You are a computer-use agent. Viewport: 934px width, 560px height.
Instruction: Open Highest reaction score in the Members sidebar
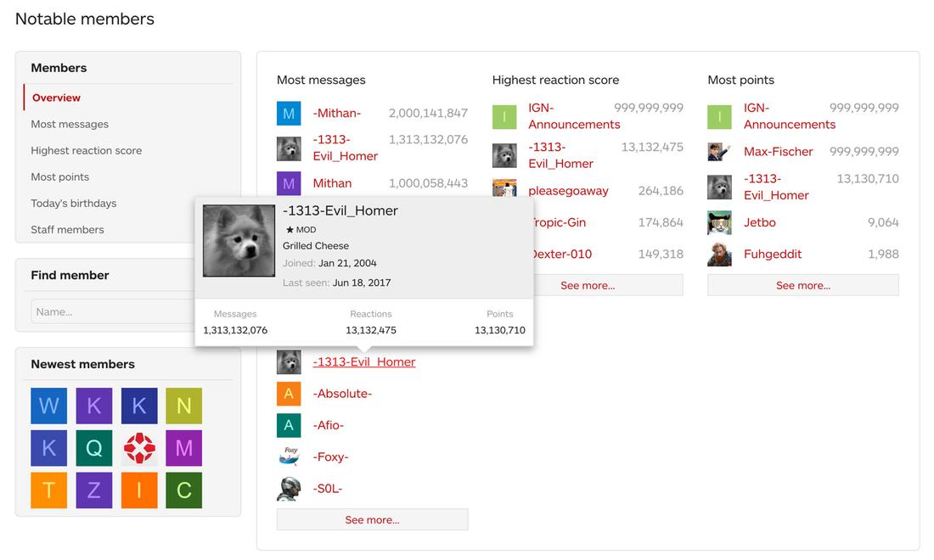pyautogui.click(x=87, y=151)
